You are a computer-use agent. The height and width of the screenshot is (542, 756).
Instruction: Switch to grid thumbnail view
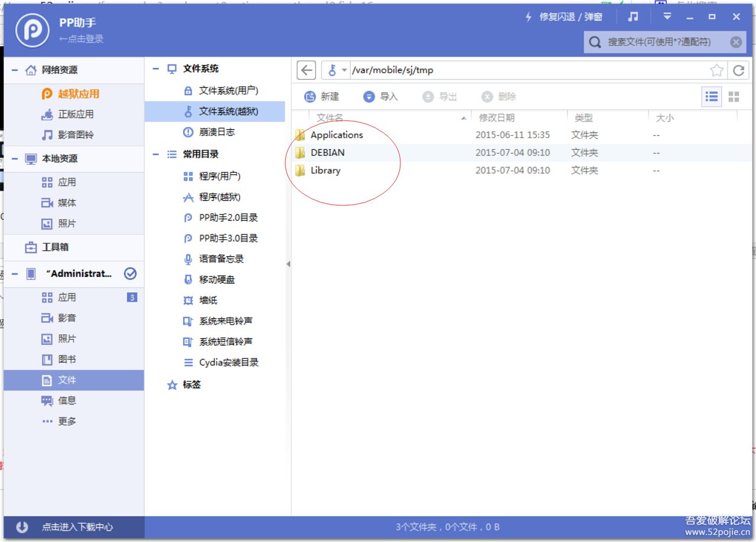[x=734, y=97]
